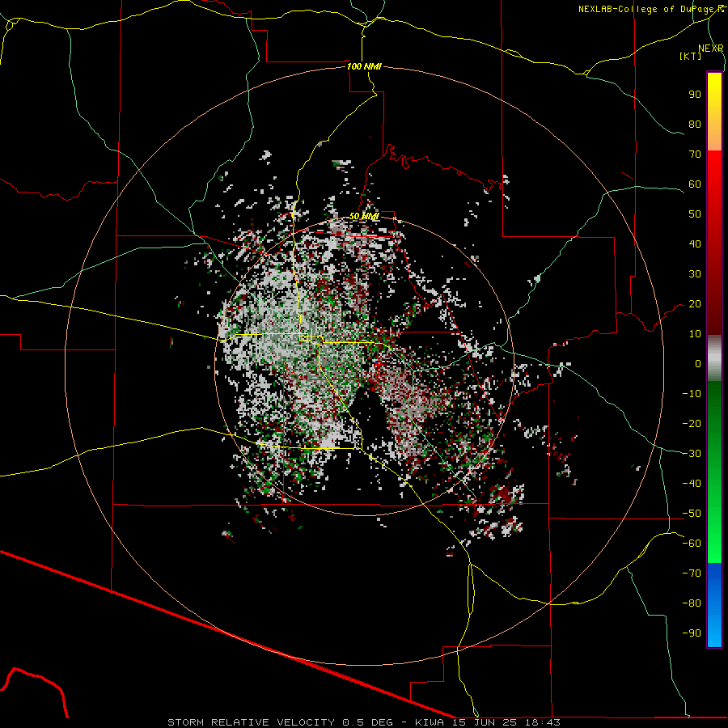This screenshot has width=728, height=728.
Task: Click the 100 NMI range ring label
Action: 364,66
